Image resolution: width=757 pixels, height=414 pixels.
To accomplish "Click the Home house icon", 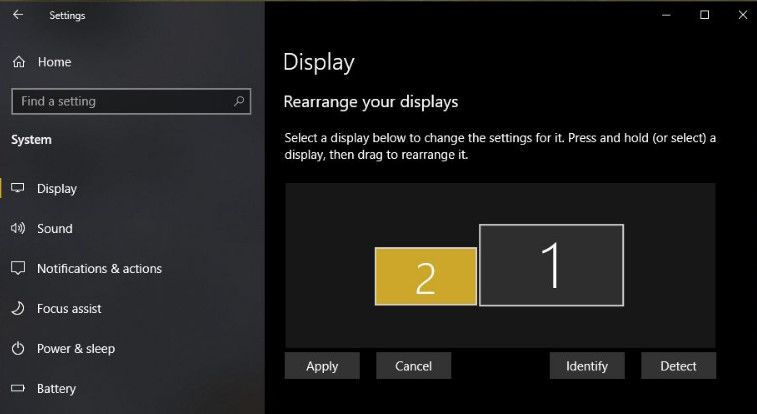I will click(x=19, y=62).
